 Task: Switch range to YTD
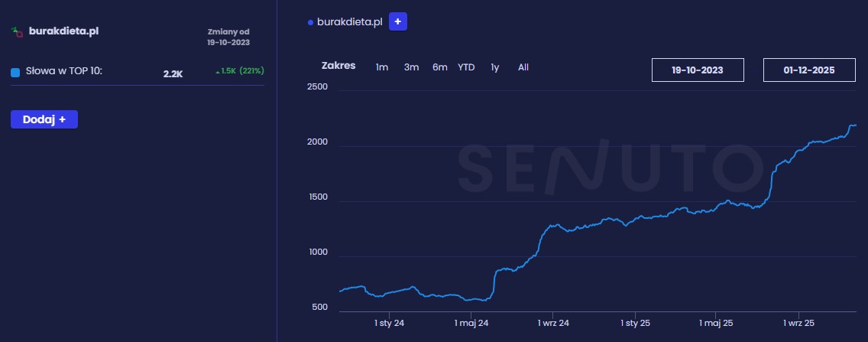[x=466, y=67]
